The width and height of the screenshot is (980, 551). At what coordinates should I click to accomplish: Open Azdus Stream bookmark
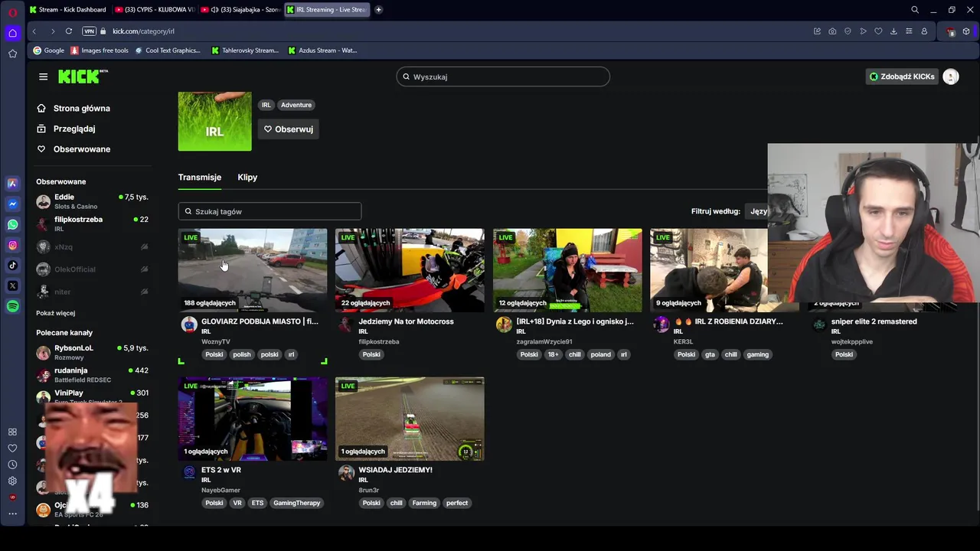[322, 51]
